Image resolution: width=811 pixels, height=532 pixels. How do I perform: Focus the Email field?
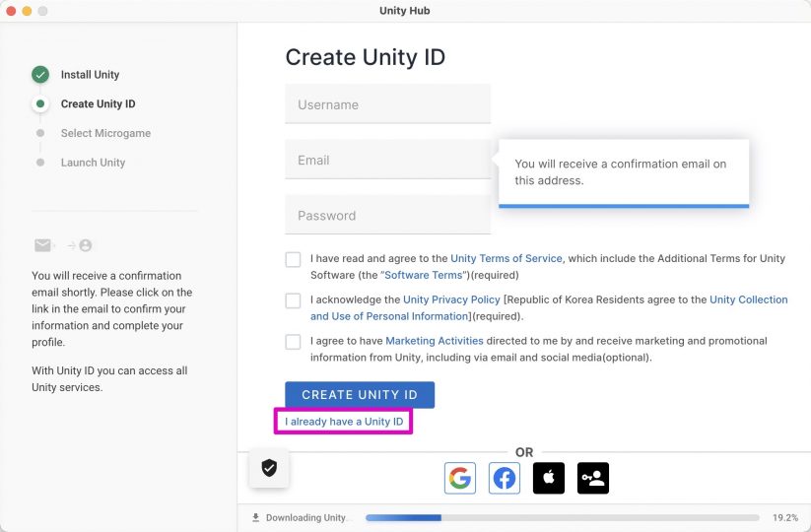[x=387, y=160]
